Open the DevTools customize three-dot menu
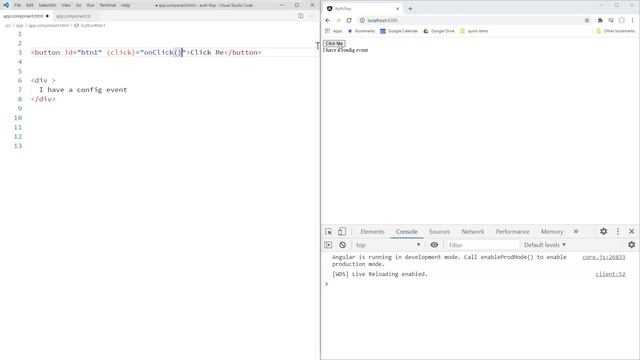Image resolution: width=640 pixels, height=360 pixels. coord(618,231)
